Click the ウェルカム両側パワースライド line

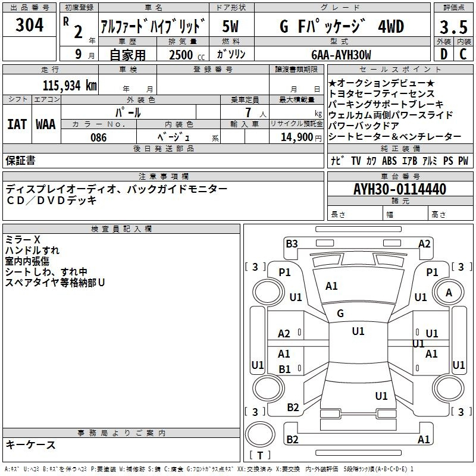[x=390, y=115]
